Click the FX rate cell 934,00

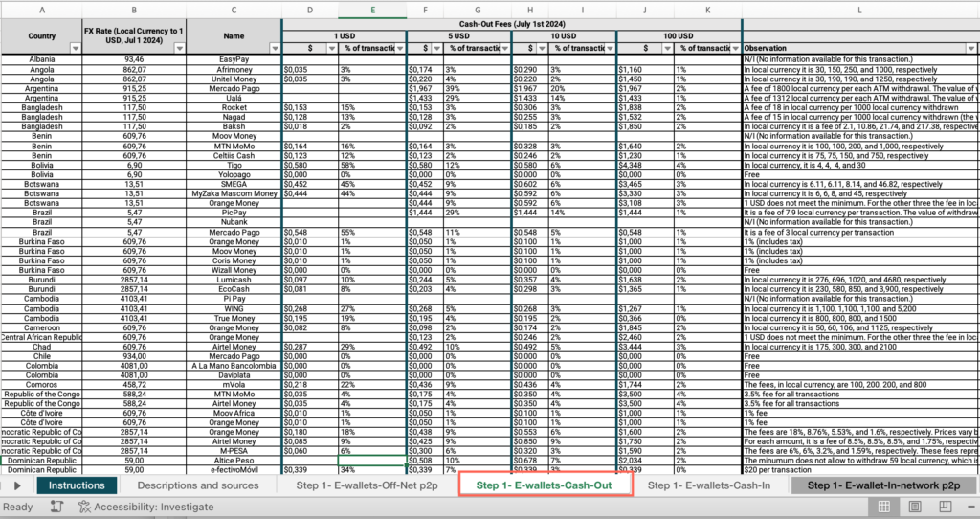point(134,356)
